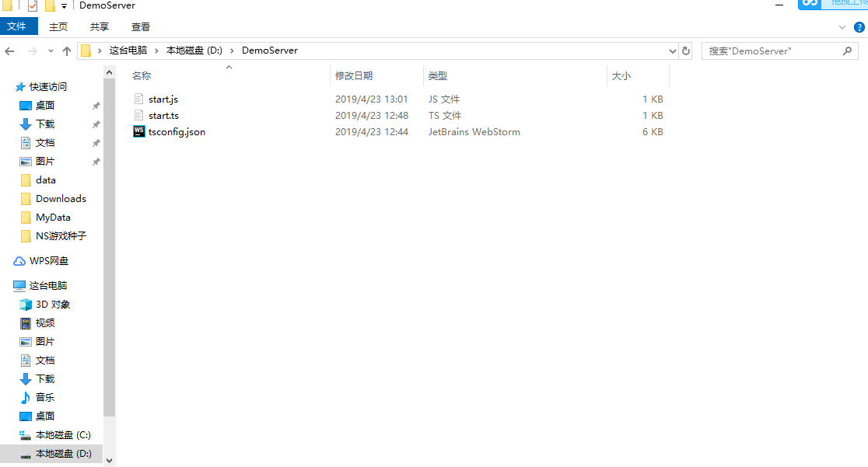Click the search magnifier icon
This screenshot has height=467, width=868.
click(x=847, y=51)
